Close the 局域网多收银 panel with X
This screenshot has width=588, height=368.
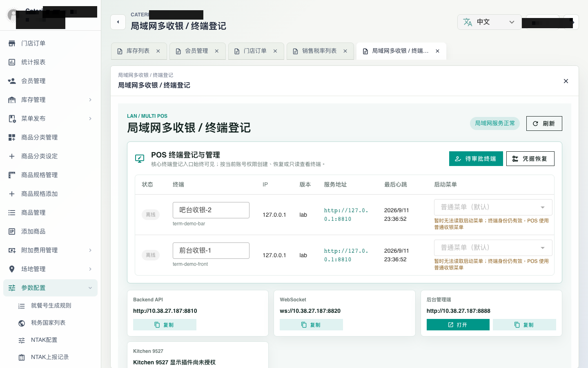(x=566, y=81)
